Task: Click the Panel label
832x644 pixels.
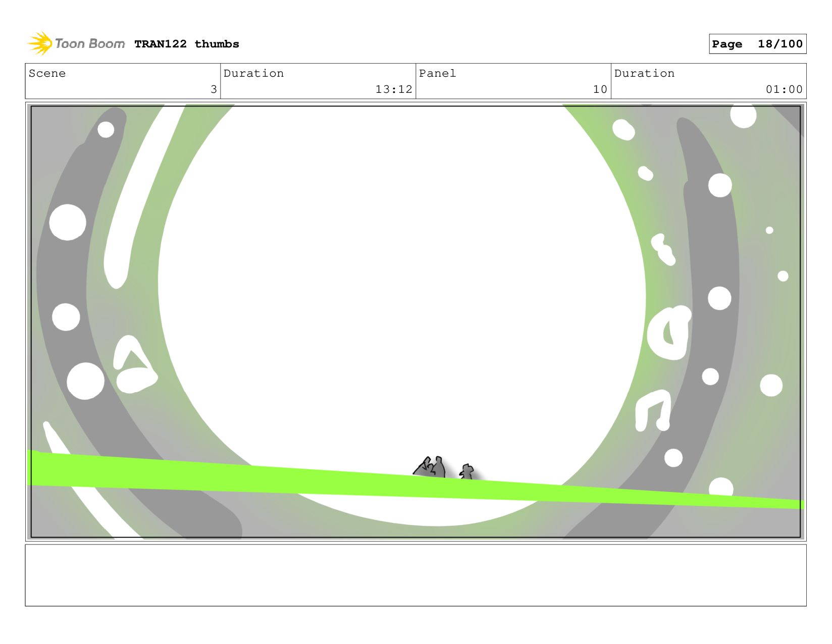Action: (438, 73)
